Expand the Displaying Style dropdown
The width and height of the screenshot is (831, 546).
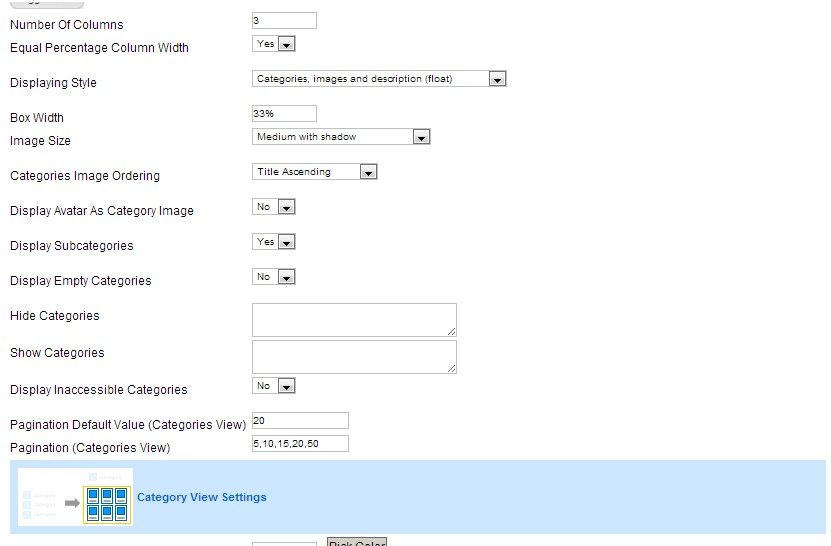click(379, 79)
